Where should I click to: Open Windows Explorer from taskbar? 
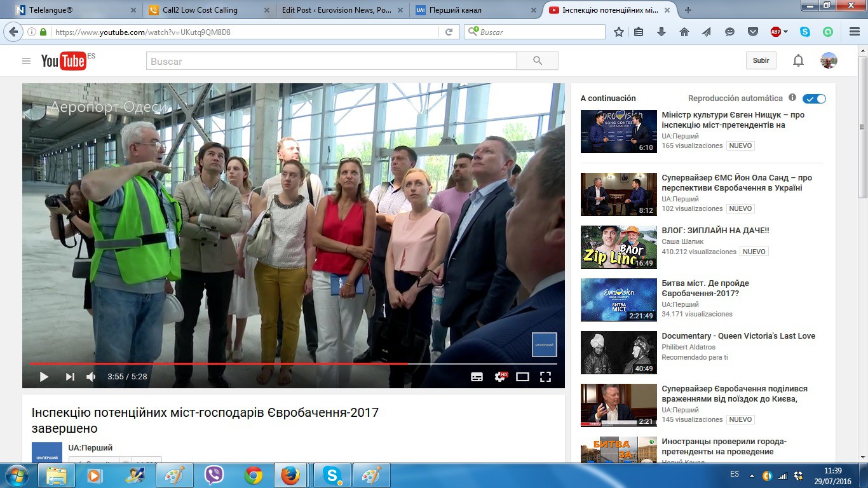[x=57, y=475]
